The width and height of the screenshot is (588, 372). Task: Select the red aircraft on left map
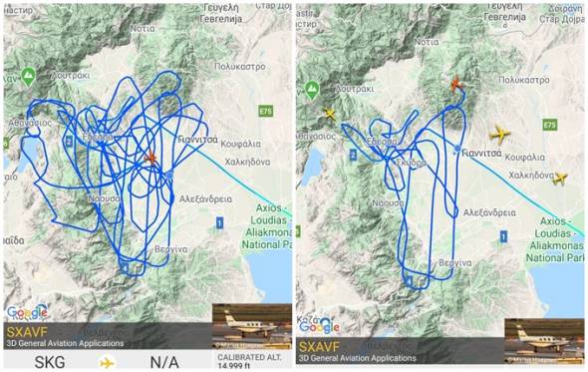click(x=151, y=158)
